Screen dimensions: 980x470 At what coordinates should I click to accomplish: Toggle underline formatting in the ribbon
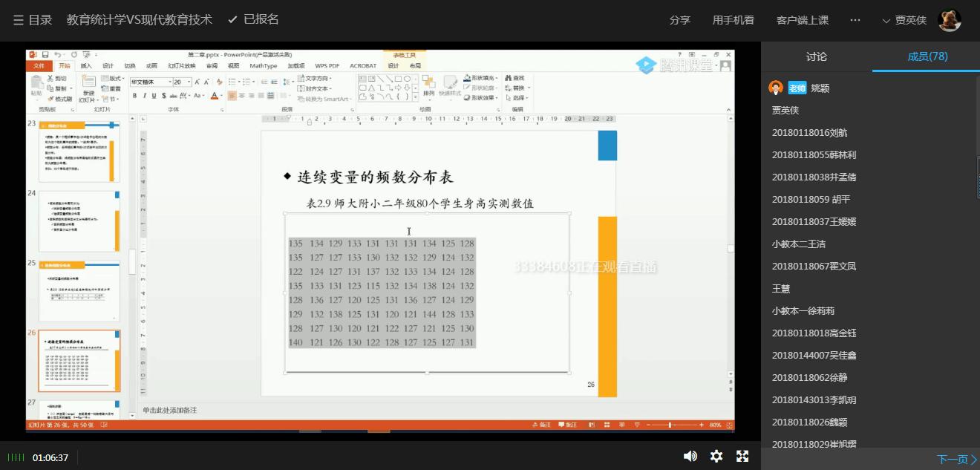[154, 96]
